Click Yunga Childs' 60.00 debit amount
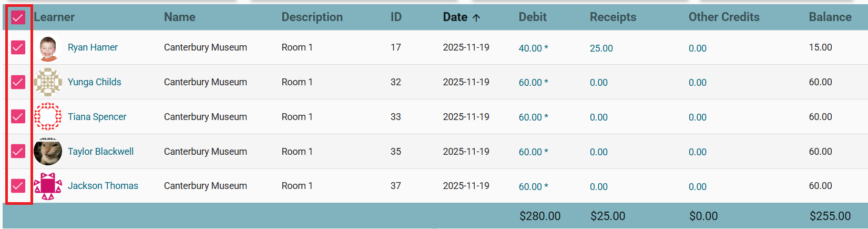The image size is (868, 229). coord(530,83)
